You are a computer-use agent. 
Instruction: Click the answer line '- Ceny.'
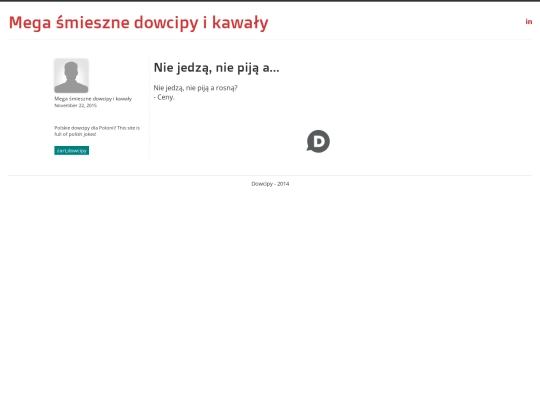[164, 97]
